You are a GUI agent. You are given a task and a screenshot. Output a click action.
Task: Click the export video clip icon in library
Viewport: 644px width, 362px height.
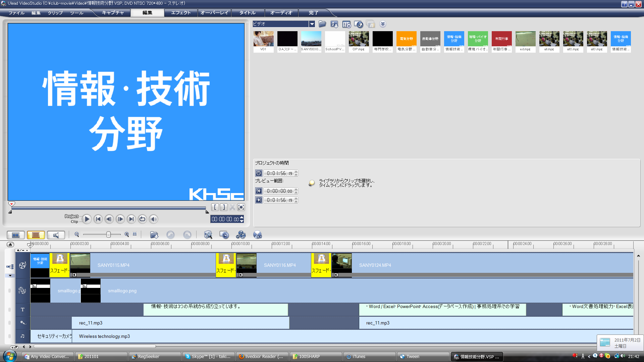click(359, 24)
